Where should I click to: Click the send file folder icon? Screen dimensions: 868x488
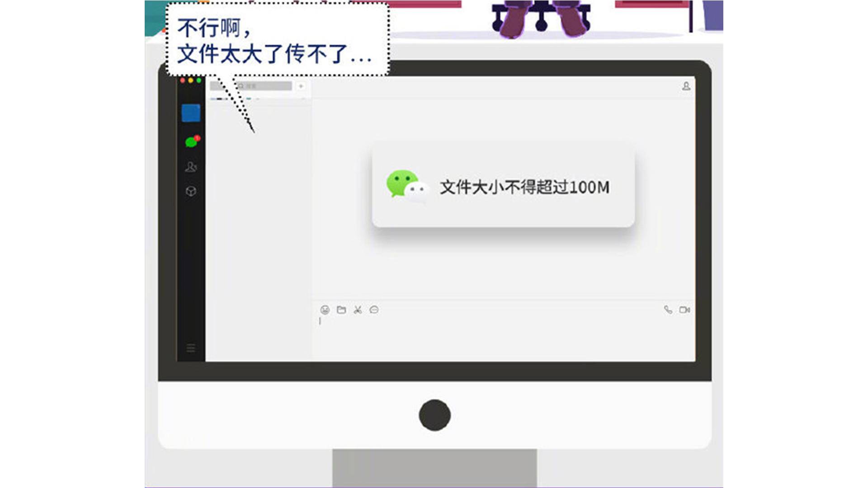(x=341, y=310)
